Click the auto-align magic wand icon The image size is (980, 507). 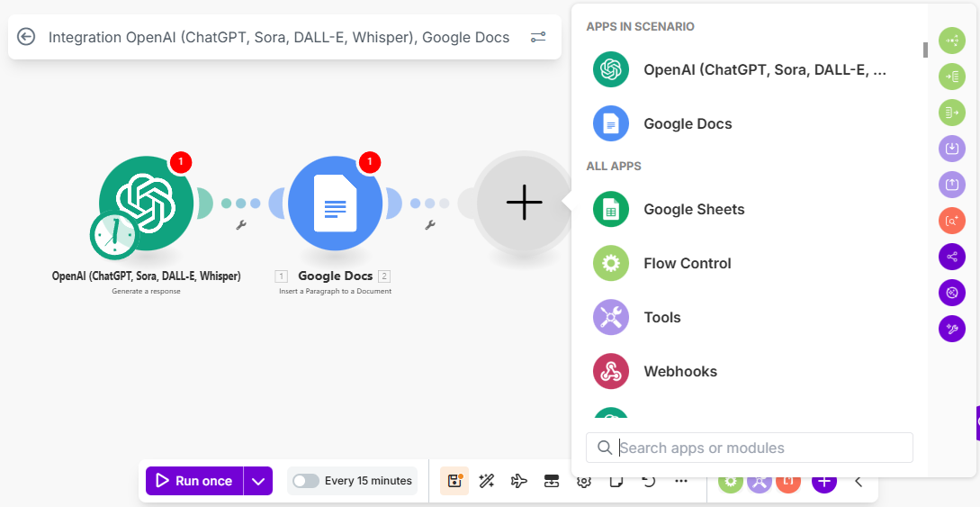(487, 481)
